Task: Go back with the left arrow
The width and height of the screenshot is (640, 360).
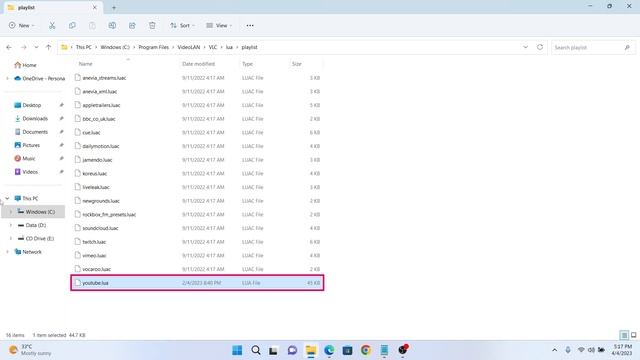Action: (9, 47)
